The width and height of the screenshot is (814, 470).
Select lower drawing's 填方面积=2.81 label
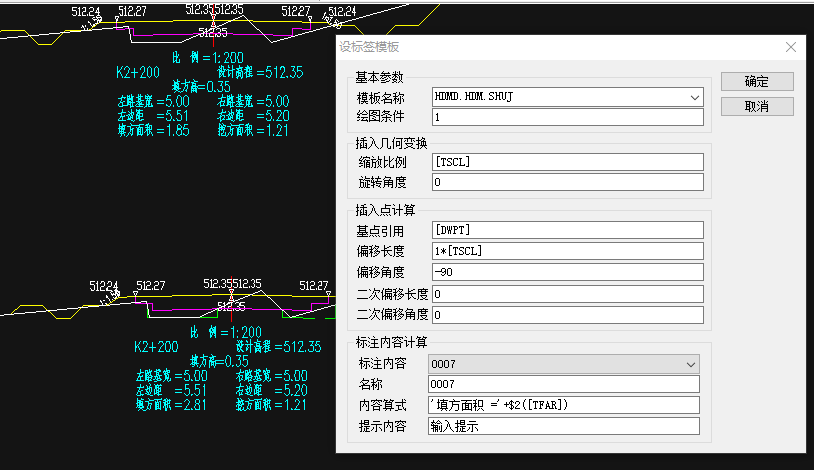(x=171, y=405)
